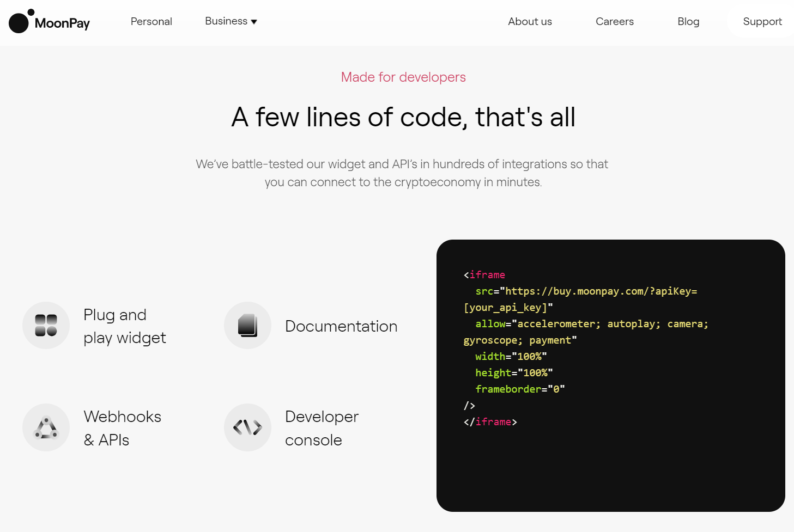The width and height of the screenshot is (794, 532).
Task: Click the allow="accelerometer" code line
Action: point(592,324)
